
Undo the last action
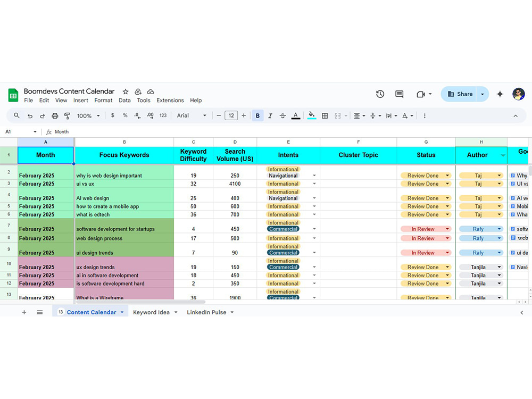[30, 116]
